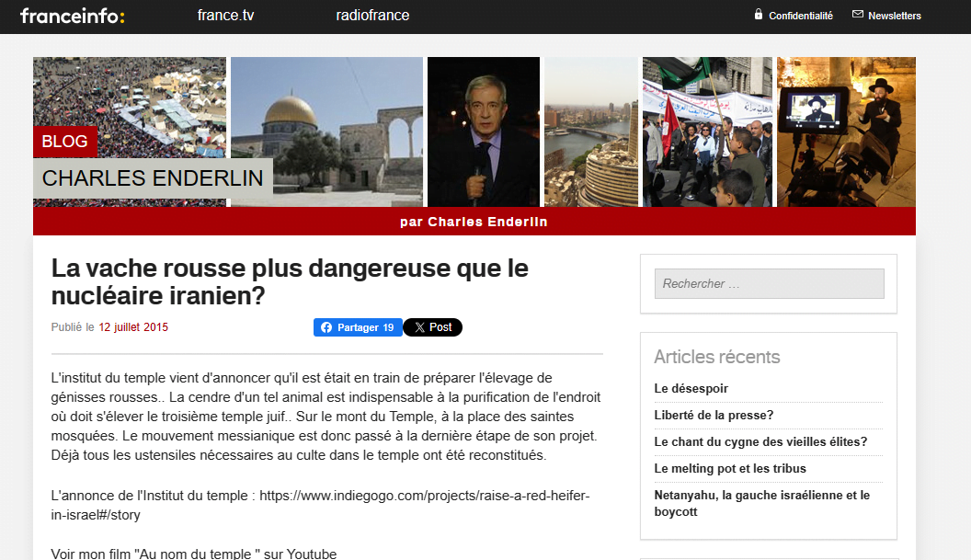Click the article headline La vache rousse
Viewport: 971px width, 560px height.
point(290,282)
